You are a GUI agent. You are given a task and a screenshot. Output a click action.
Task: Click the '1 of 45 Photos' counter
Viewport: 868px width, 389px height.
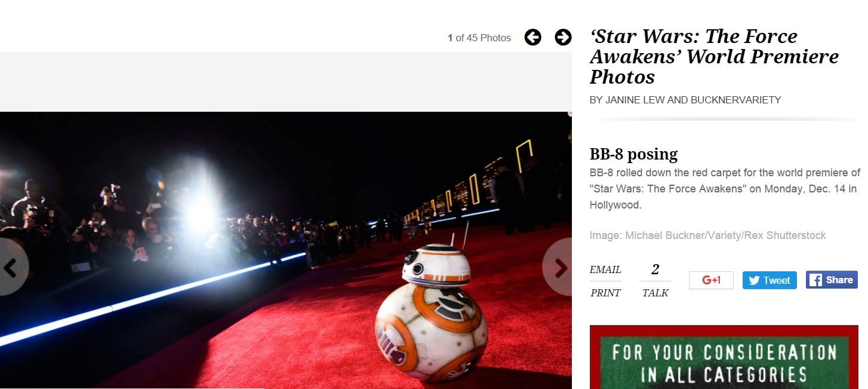point(479,38)
